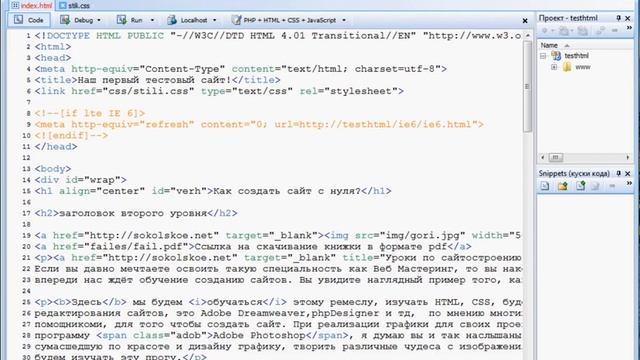
Task: Select the Code view button
Action: [29, 20]
